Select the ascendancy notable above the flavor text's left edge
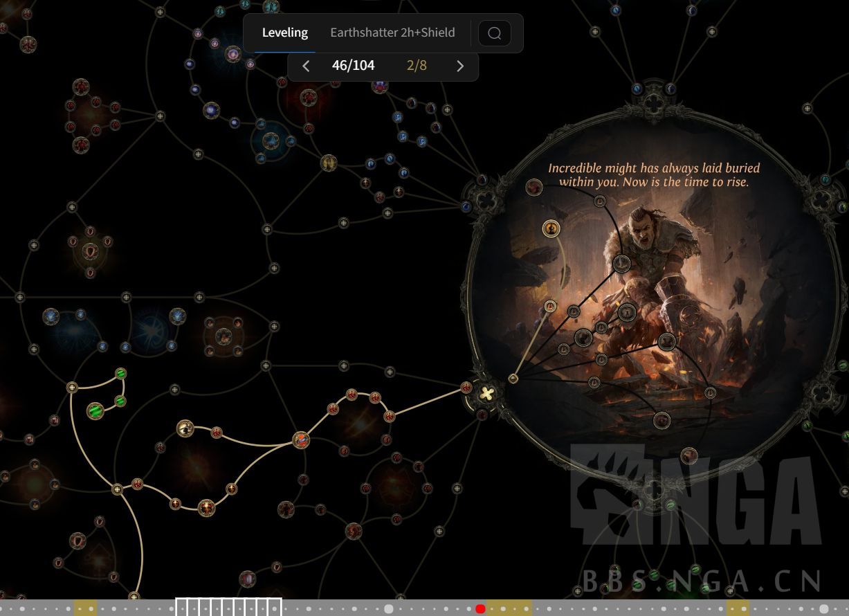Image resolution: width=849 pixels, height=616 pixels. pos(533,187)
